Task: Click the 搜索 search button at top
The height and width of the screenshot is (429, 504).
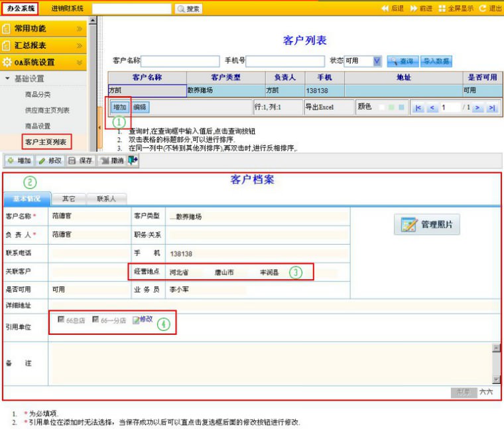Action: click(188, 9)
